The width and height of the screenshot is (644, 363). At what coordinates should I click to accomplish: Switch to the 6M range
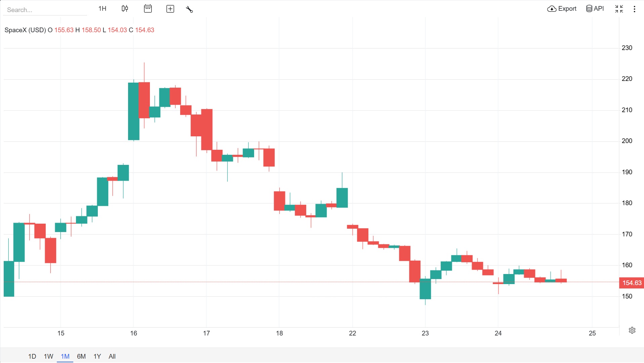point(81,356)
